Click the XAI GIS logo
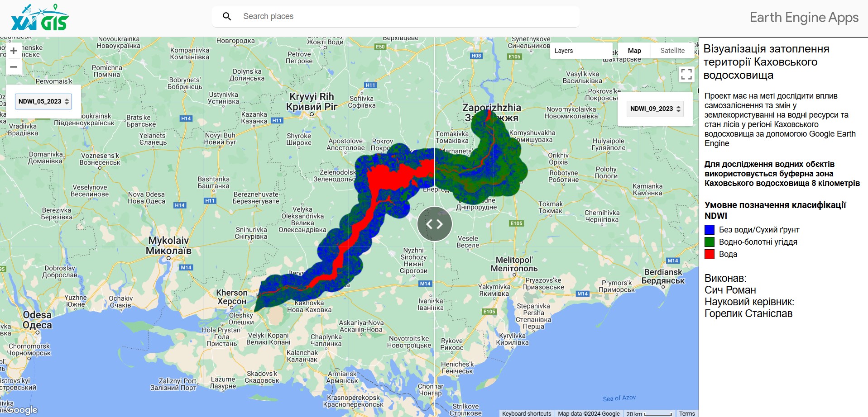The width and height of the screenshot is (868, 417). (x=40, y=18)
